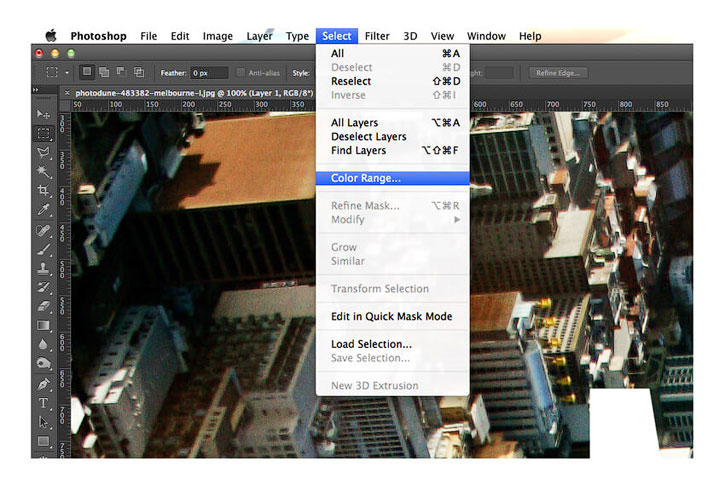Select the Healing Brush tool
The image size is (725, 496).
tap(43, 230)
